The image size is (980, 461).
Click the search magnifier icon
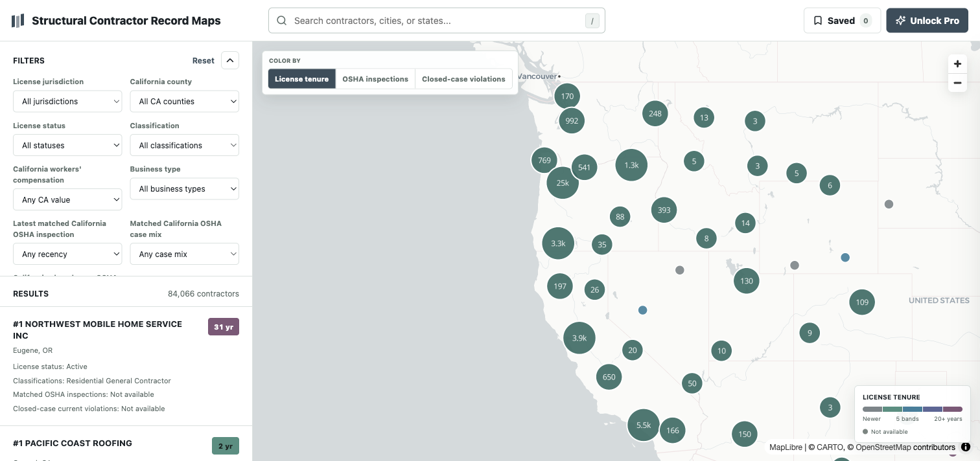[x=282, y=21]
